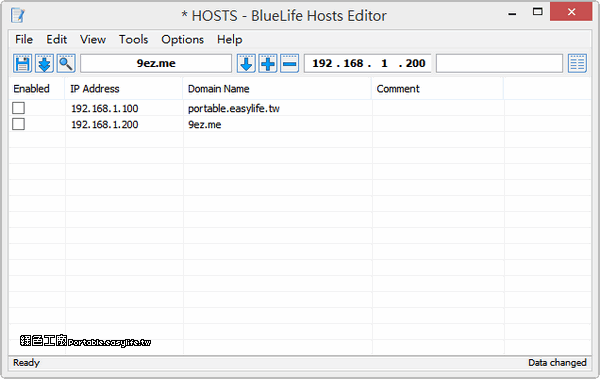
Task: Select the portable.easylife.tw domain cell
Action: [234, 108]
